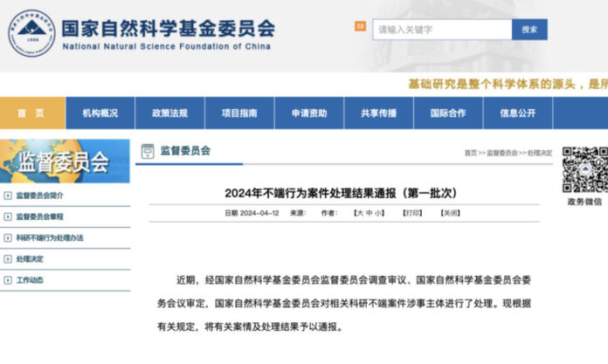Click the arrow icon beside 监督委员会简介
The image size is (608, 364).
point(8,196)
